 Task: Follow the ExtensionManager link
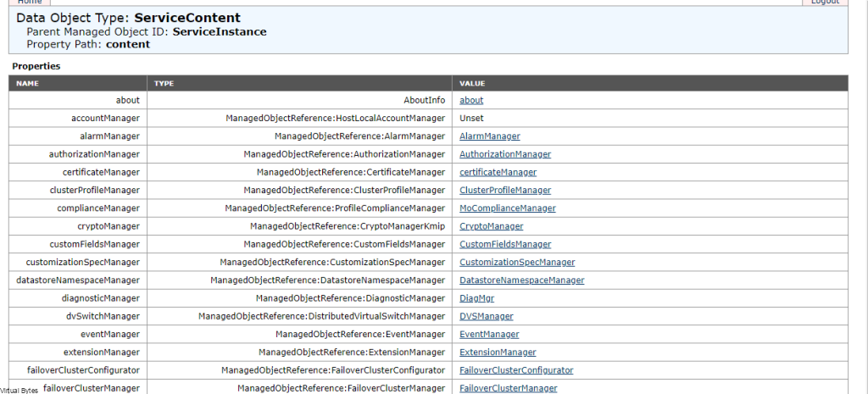(x=498, y=352)
